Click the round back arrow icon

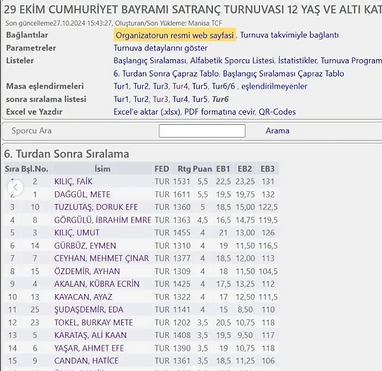15,187
